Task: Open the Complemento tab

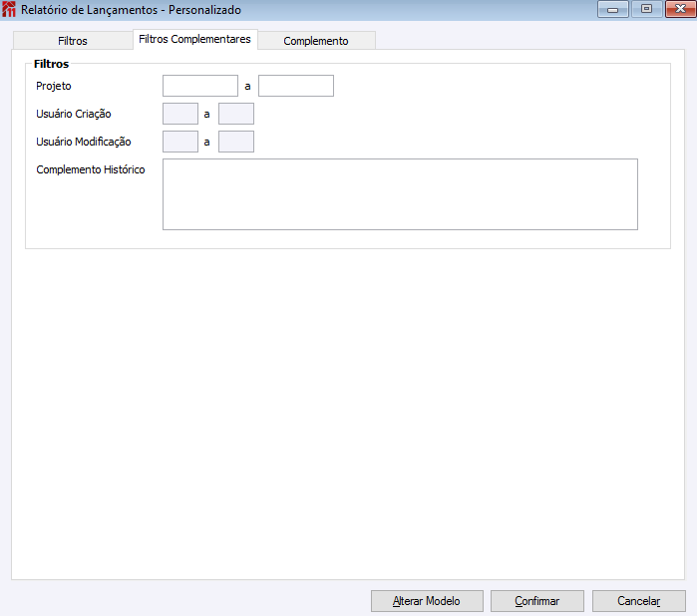Action: [316, 41]
